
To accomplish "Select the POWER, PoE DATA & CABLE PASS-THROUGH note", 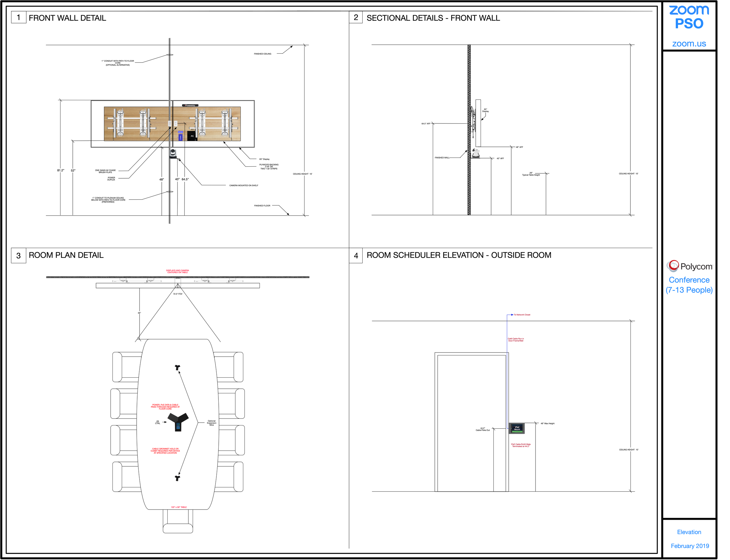I will (x=165, y=407).
